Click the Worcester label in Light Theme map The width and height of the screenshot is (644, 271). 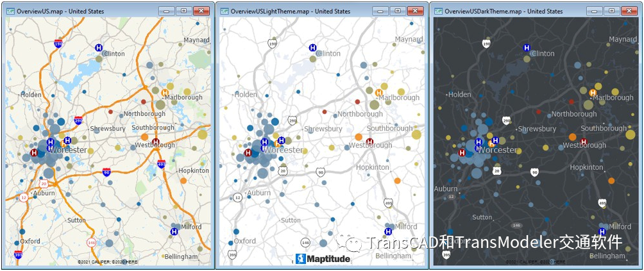pos(283,150)
